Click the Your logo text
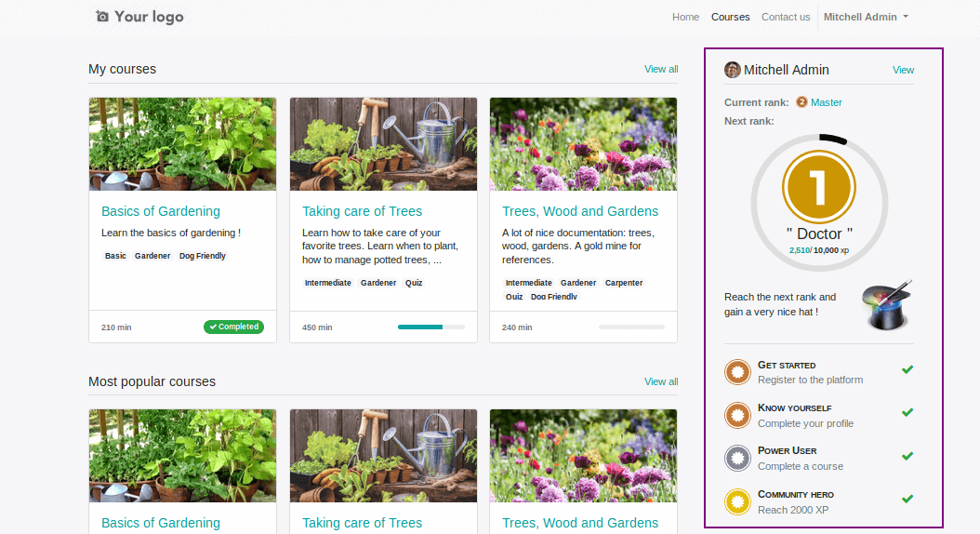This screenshot has height=534, width=980. click(x=149, y=17)
